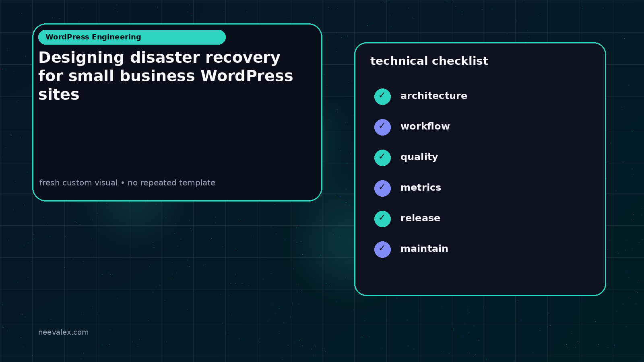Click the "fresh custom visual" caption text

click(78, 183)
